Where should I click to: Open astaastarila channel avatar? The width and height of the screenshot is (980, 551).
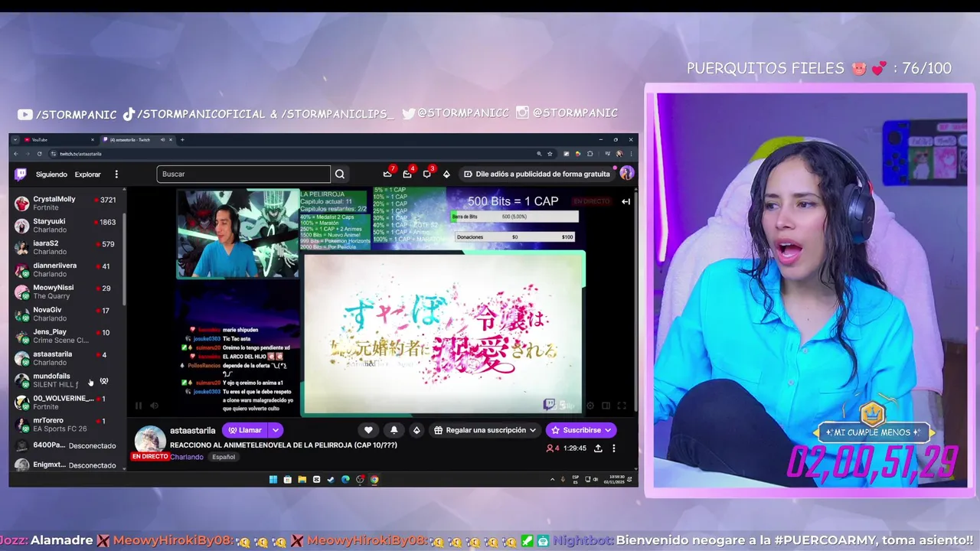pyautogui.click(x=150, y=439)
